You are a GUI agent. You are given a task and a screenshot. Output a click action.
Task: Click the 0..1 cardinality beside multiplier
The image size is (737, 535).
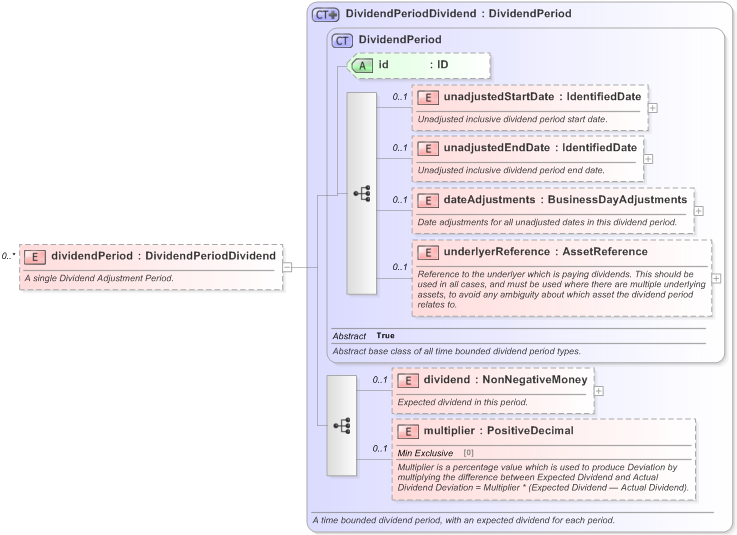point(380,449)
